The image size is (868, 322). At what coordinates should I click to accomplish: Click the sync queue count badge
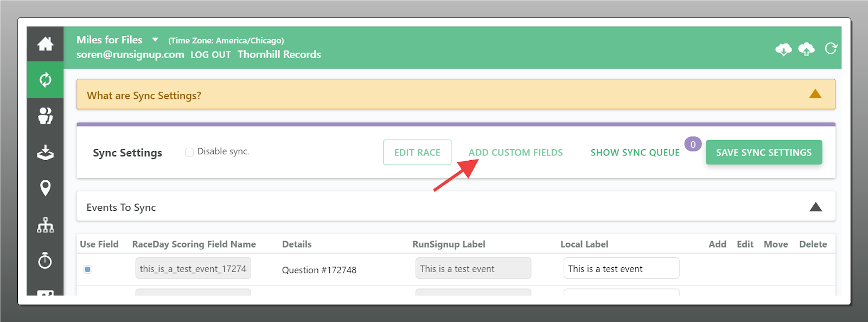pyautogui.click(x=693, y=144)
